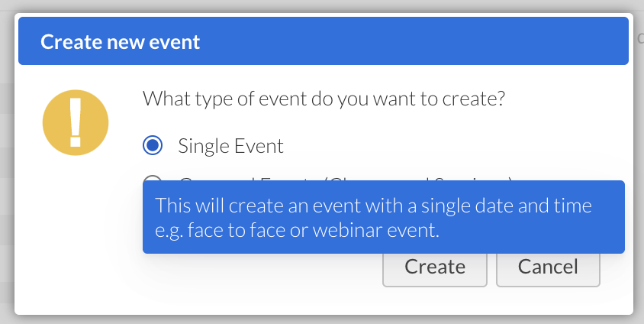Select the partially hidden second radio button
This screenshot has height=324, width=644.
coord(152,179)
